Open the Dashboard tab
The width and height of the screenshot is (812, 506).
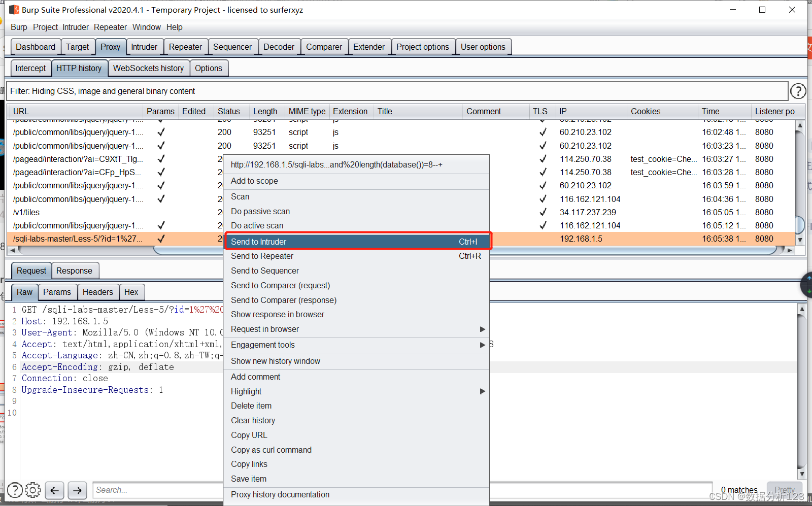click(36, 47)
